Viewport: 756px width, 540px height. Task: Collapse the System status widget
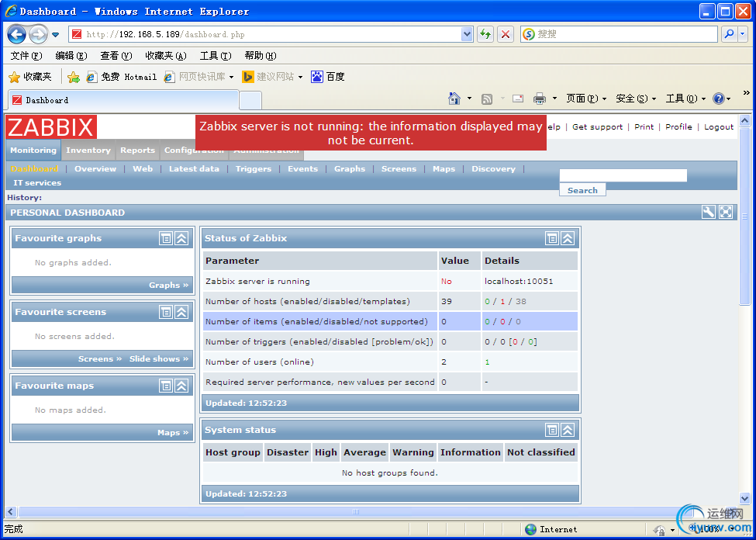568,430
